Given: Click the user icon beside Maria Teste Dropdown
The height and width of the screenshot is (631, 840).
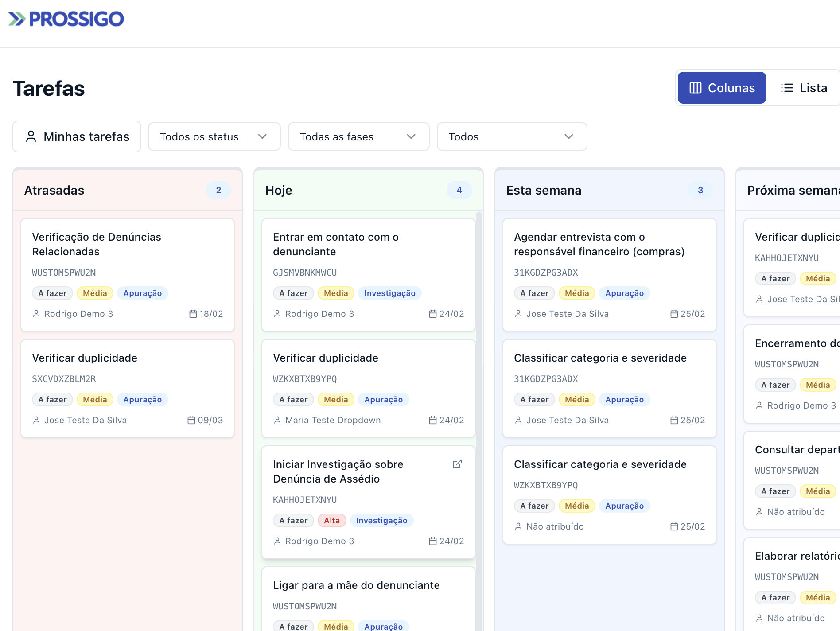Looking at the screenshot, I should [x=277, y=420].
